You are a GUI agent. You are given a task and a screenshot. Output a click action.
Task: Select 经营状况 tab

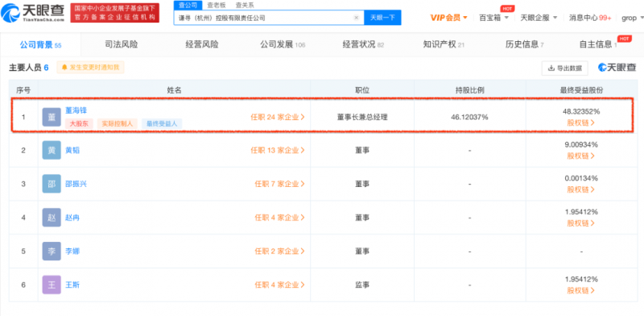[x=363, y=45]
